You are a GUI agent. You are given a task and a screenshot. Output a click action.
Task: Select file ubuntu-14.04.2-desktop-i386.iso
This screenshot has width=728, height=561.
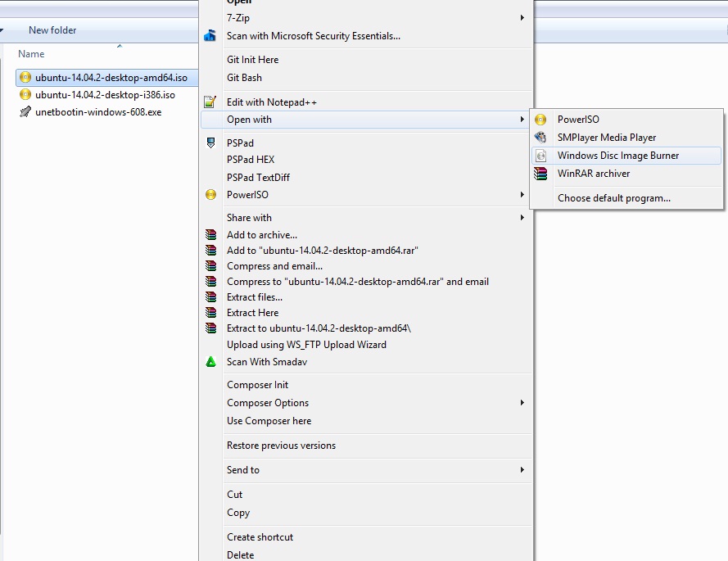pyautogui.click(x=105, y=95)
